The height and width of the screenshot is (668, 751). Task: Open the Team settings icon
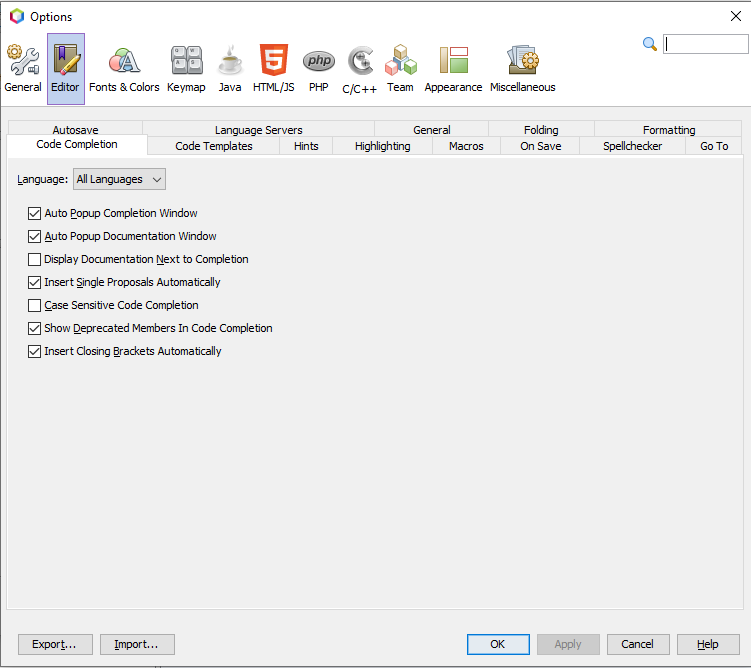[x=400, y=62]
